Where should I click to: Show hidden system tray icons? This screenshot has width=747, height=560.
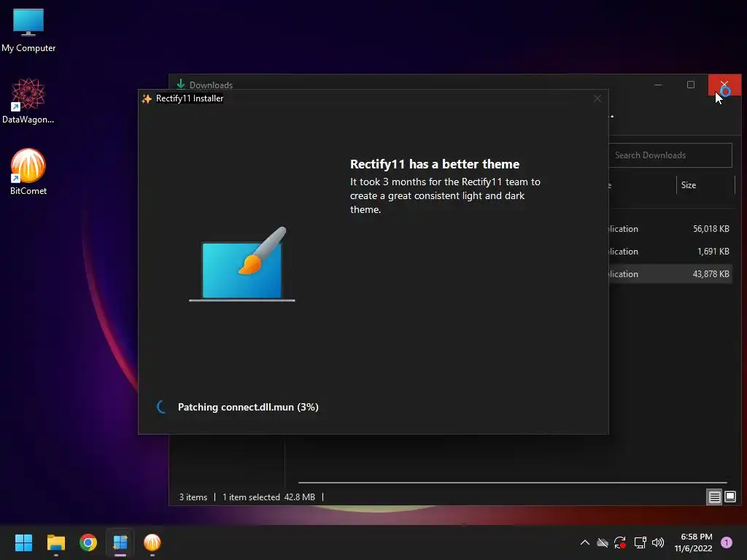[584, 542]
